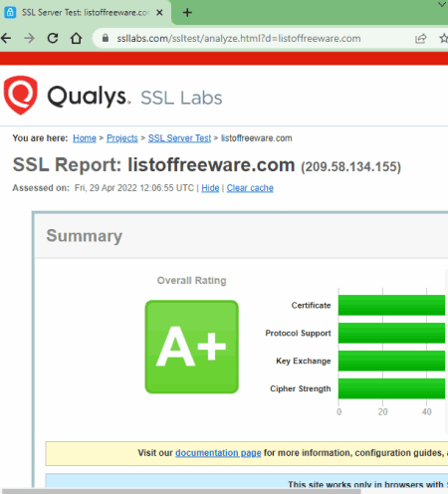Click the tab's SSL lock favicon
The image size is (448, 494).
coord(10,13)
